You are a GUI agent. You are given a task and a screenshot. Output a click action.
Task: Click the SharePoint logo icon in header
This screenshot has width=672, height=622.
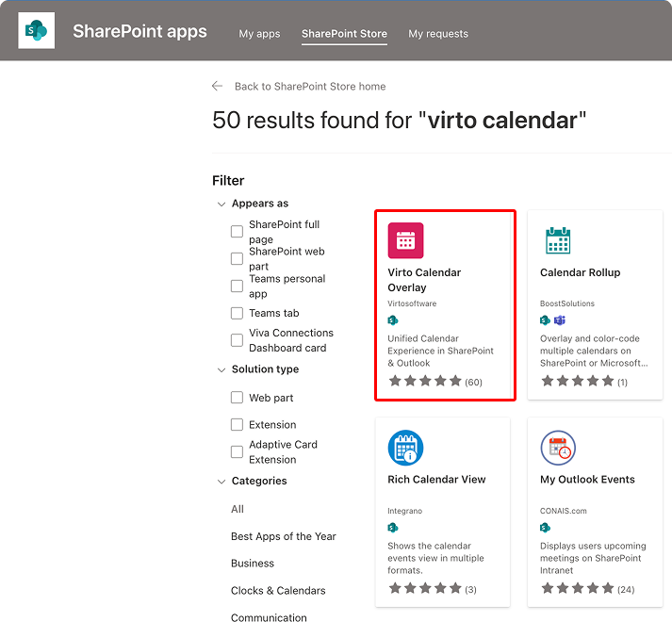click(x=37, y=30)
